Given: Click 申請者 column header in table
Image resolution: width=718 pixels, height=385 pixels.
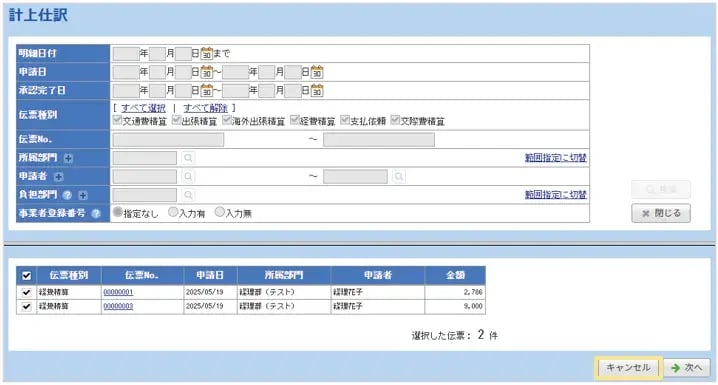Looking at the screenshot, I should (x=378, y=275).
